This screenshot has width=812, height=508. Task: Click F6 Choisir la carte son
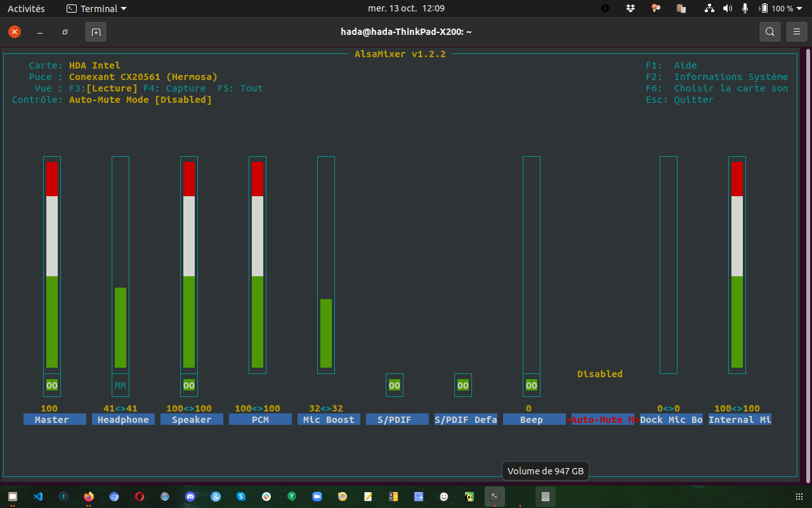coord(717,88)
